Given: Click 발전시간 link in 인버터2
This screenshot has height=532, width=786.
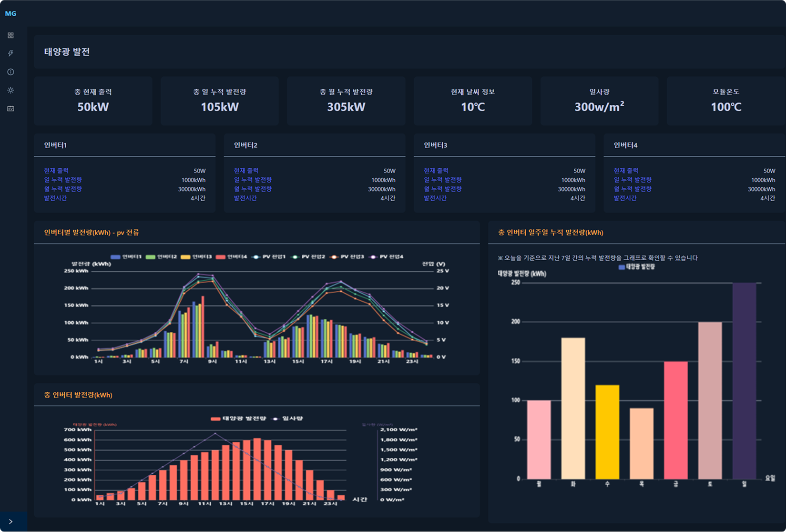Looking at the screenshot, I should tap(245, 198).
